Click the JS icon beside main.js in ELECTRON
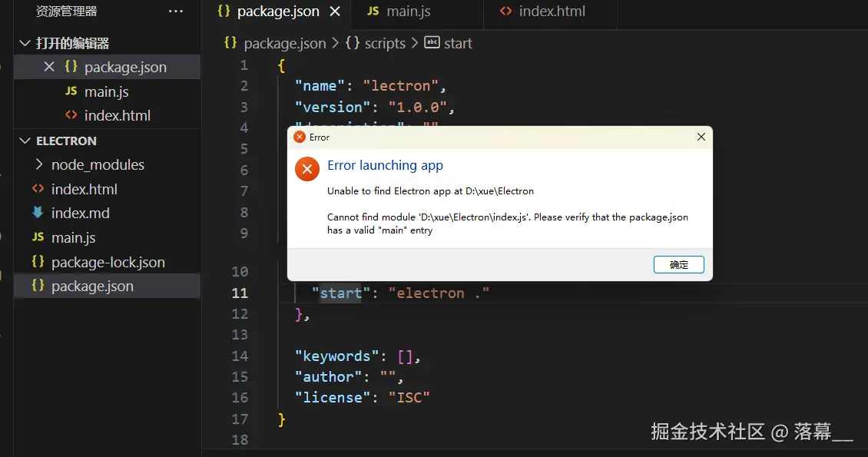The width and height of the screenshot is (868, 457). (38, 237)
